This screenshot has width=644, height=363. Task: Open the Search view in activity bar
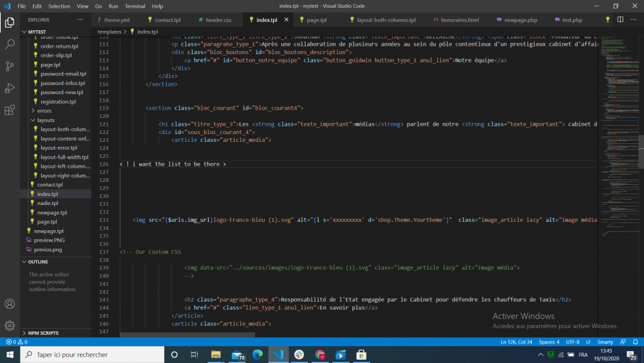(10, 44)
